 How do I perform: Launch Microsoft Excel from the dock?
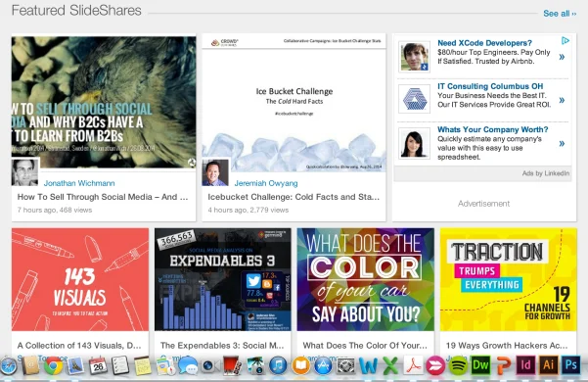[x=390, y=366]
